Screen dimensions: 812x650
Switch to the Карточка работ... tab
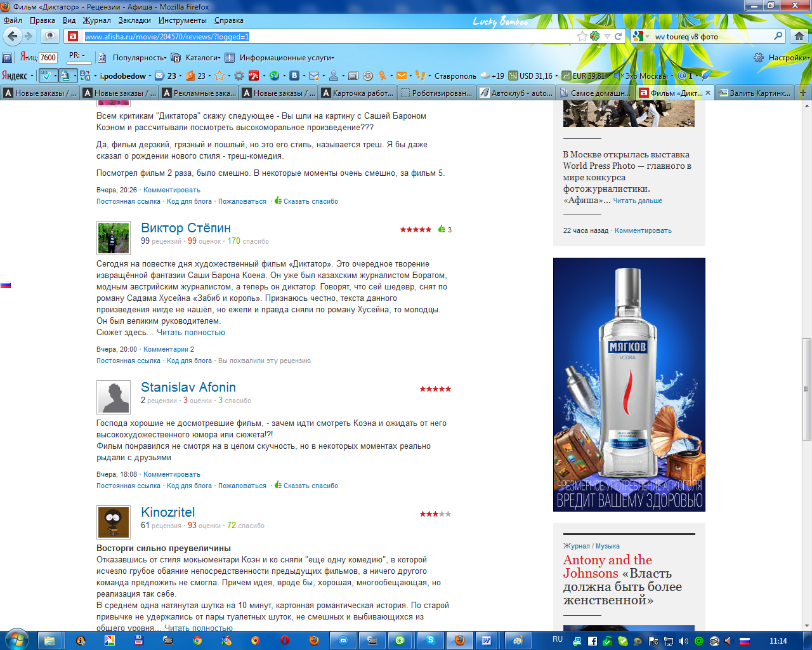pos(357,93)
